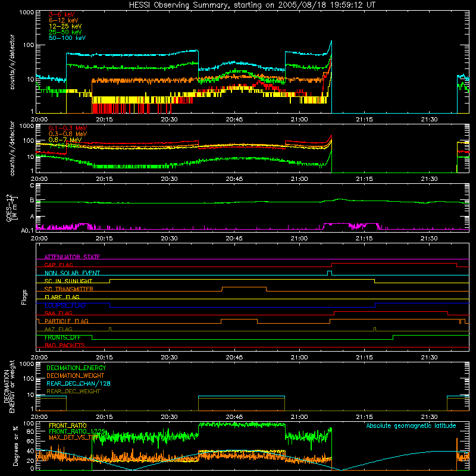476x476 pixels.
Task: Select the 12-25 keV legend label
Action: pos(65,26)
